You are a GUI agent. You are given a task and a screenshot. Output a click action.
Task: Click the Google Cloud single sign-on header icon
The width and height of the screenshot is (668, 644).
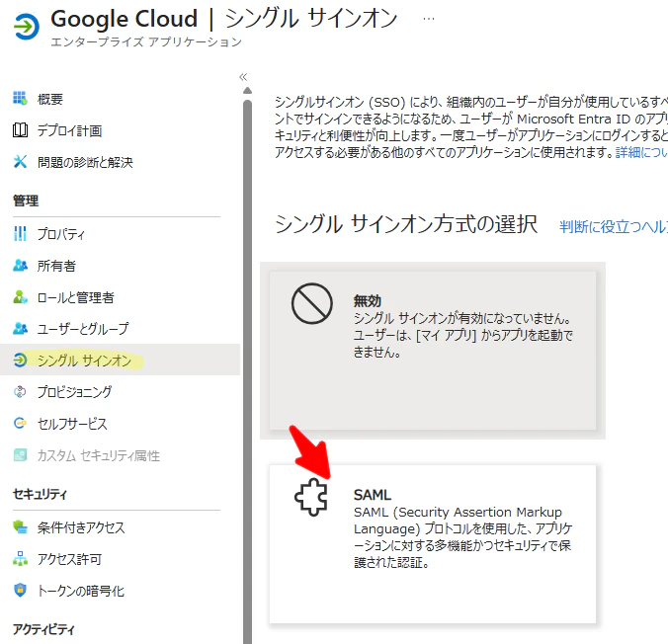pos(27,27)
